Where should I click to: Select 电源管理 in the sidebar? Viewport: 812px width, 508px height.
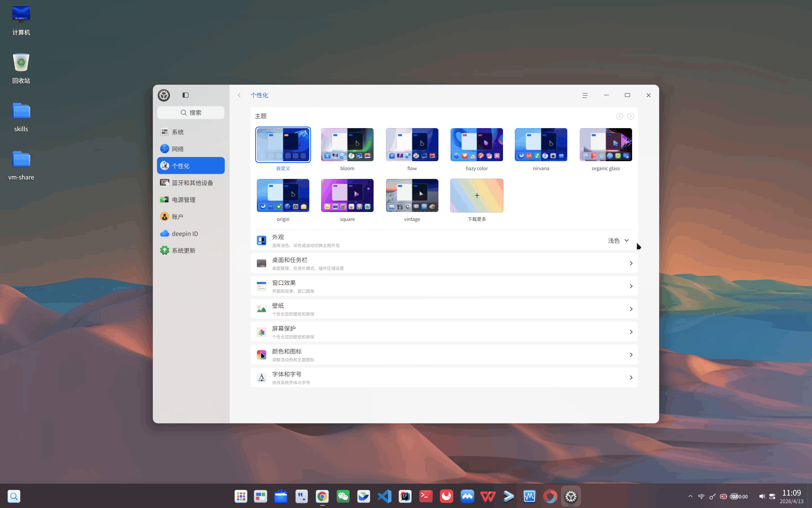(191, 200)
